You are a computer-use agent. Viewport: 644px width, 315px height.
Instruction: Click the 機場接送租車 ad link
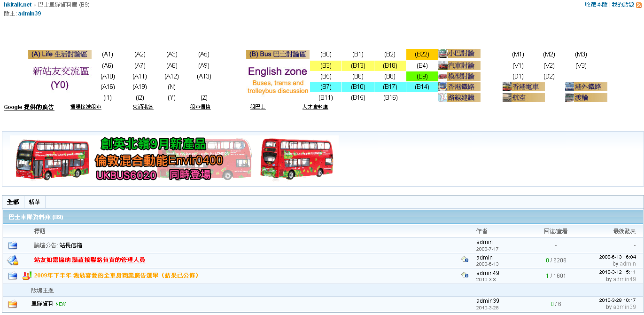click(85, 107)
